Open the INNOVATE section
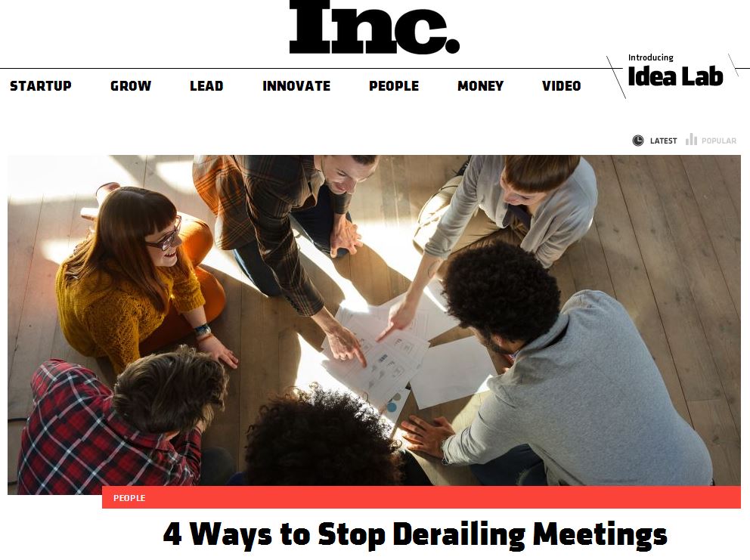Screen dimensions: 750x560 point(296,86)
